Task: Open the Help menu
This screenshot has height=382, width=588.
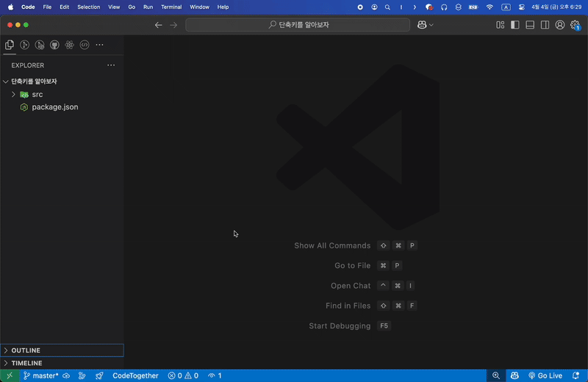Action: tap(223, 7)
